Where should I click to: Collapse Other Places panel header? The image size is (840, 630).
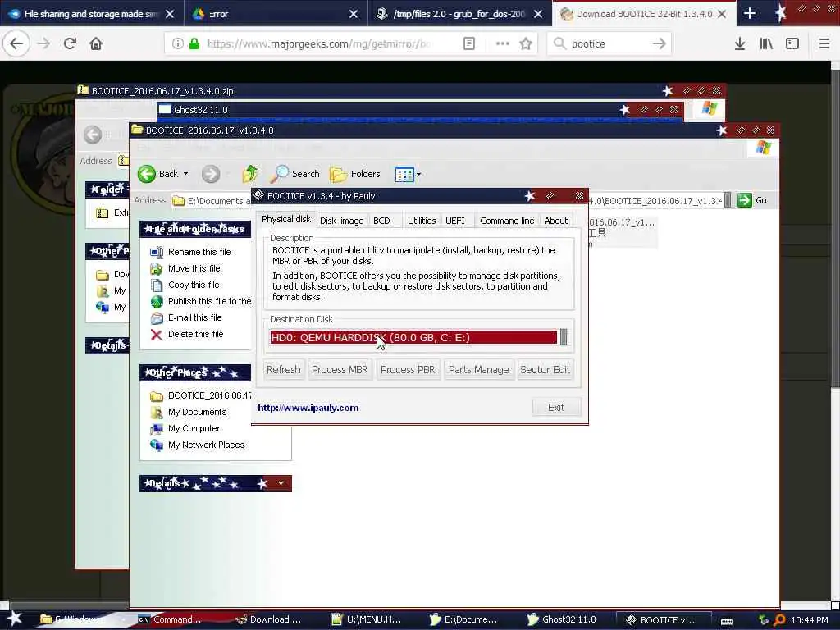195,372
